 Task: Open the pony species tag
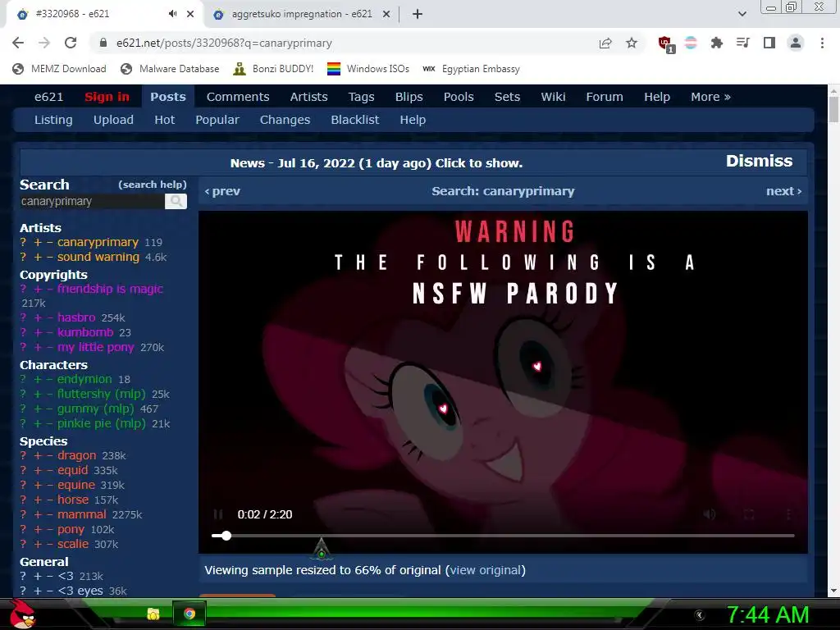(71, 529)
